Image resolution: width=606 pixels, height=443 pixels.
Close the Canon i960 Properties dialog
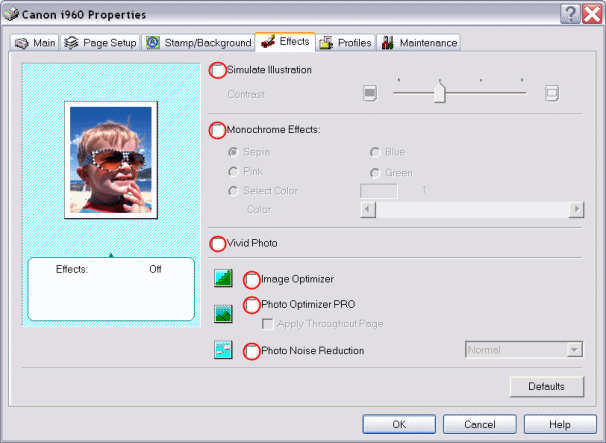pos(592,14)
